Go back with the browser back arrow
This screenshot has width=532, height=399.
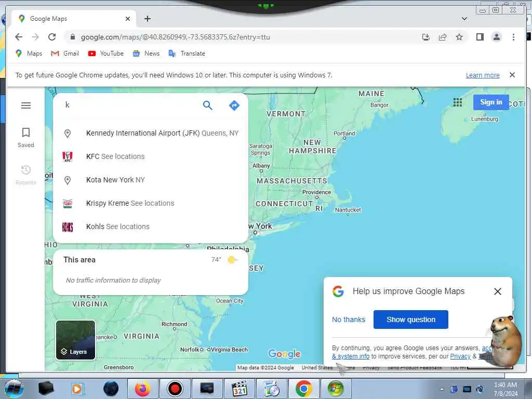[19, 37]
